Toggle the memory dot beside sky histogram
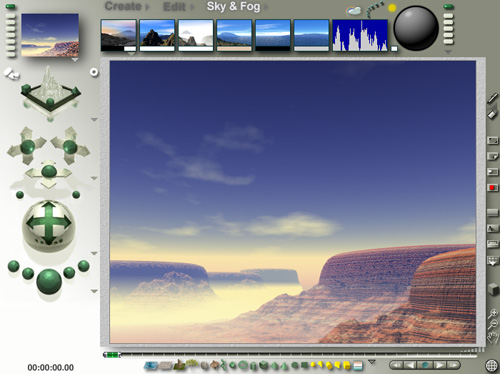This screenshot has width=500, height=374. coord(394,49)
